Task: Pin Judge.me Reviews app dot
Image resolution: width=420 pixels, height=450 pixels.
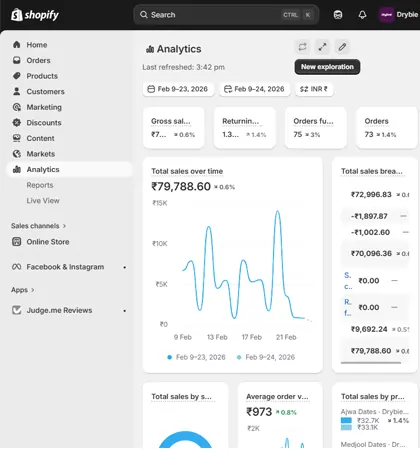Action: pos(124,311)
